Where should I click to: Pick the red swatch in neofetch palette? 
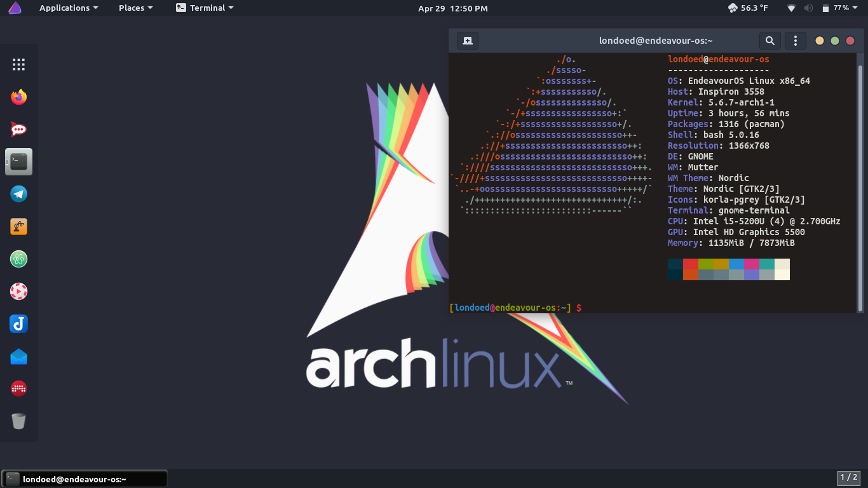pyautogui.click(x=691, y=264)
